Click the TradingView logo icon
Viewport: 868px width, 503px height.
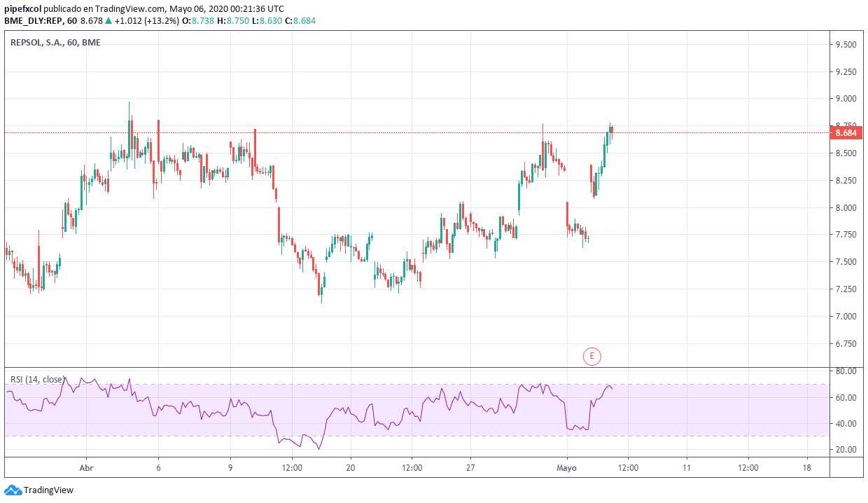(x=13, y=490)
